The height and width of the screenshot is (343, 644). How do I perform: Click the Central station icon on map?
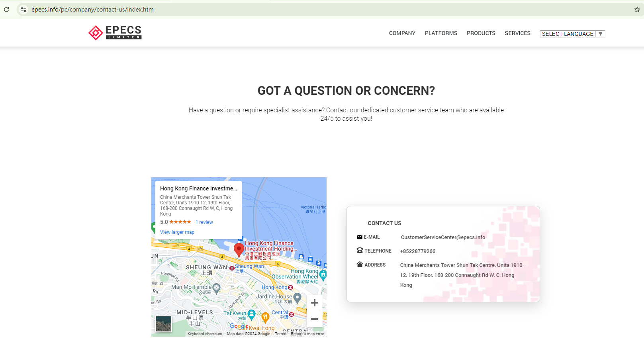[291, 314]
